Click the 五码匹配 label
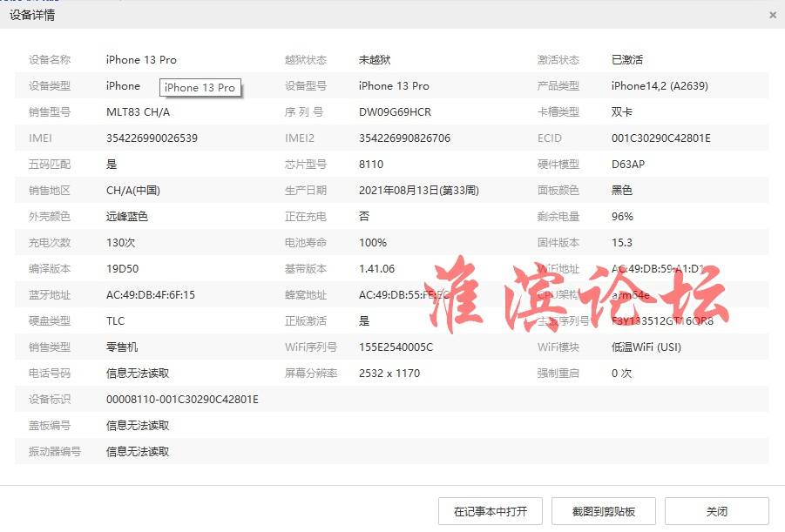The image size is (785, 532). [49, 165]
